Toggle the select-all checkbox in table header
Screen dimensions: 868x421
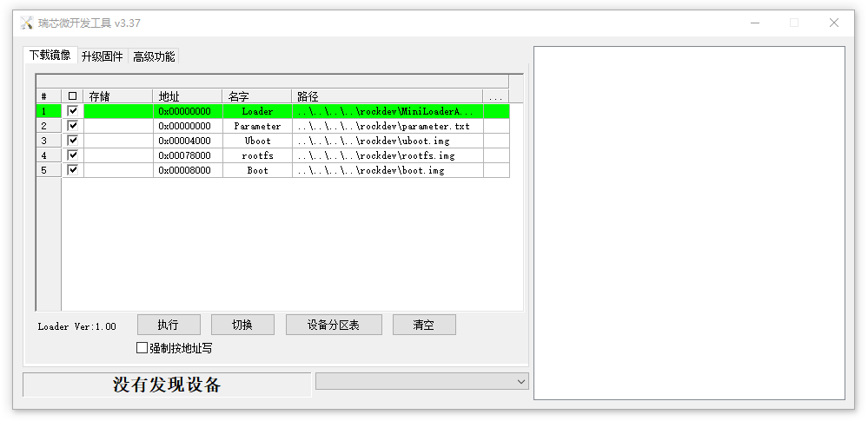click(x=72, y=96)
